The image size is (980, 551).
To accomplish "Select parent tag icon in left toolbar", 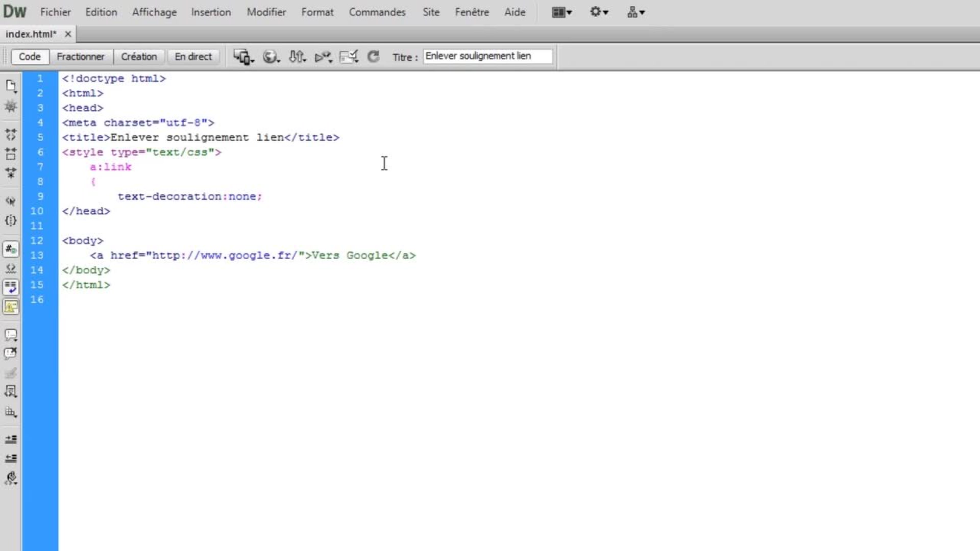I will click(x=11, y=201).
